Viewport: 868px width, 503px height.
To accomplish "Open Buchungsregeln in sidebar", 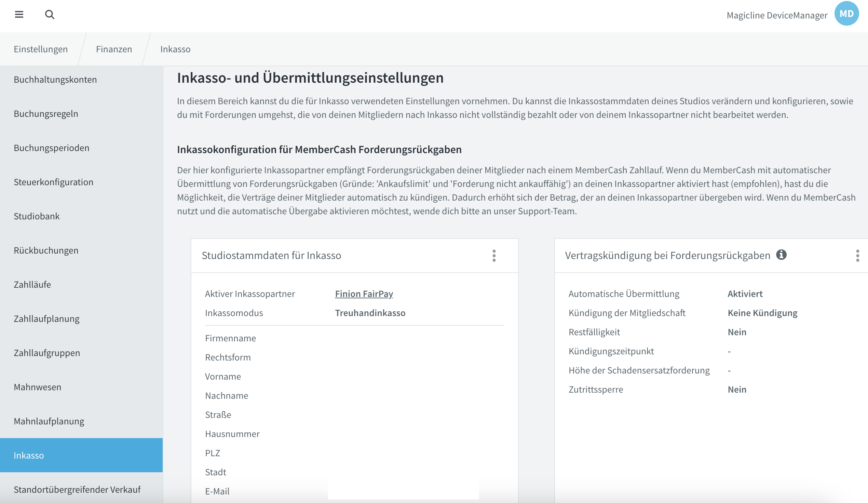I will (81, 114).
